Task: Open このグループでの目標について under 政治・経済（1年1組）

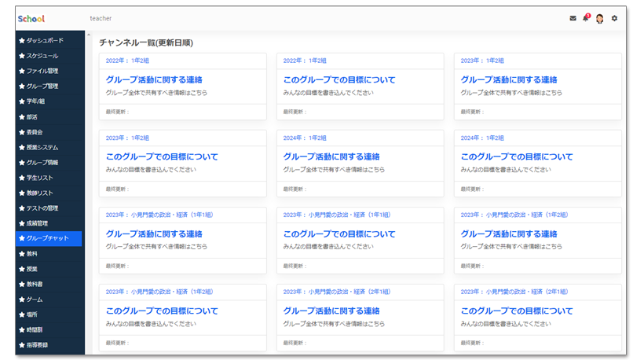Action: pos(339,234)
